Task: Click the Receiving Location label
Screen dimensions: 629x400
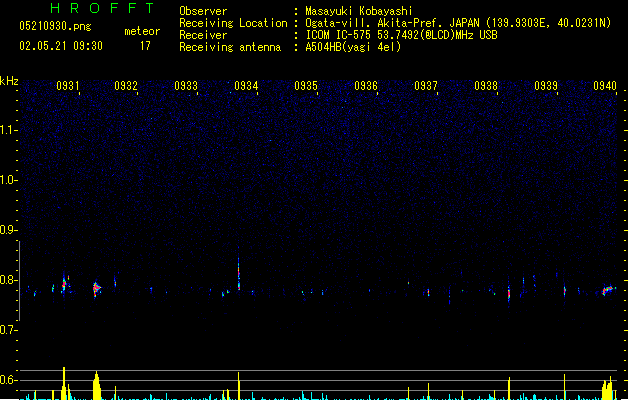Action: [x=233, y=23]
